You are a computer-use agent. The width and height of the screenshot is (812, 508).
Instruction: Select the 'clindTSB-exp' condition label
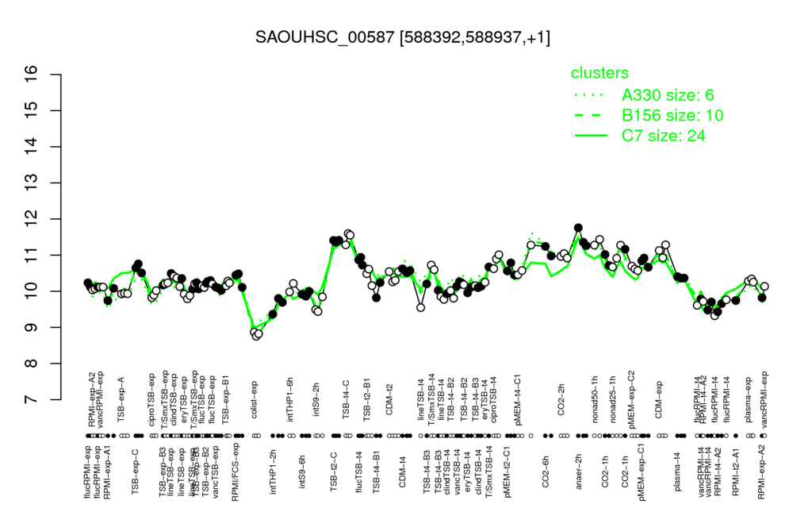click(x=174, y=399)
